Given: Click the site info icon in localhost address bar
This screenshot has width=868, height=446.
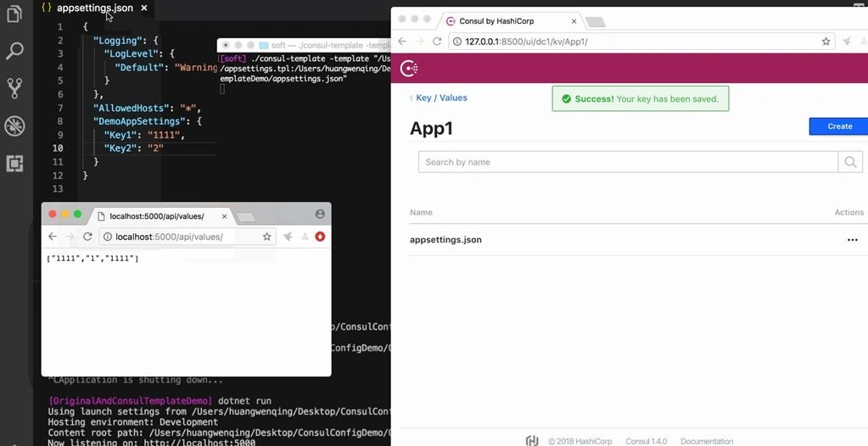Looking at the screenshot, I should tap(108, 237).
